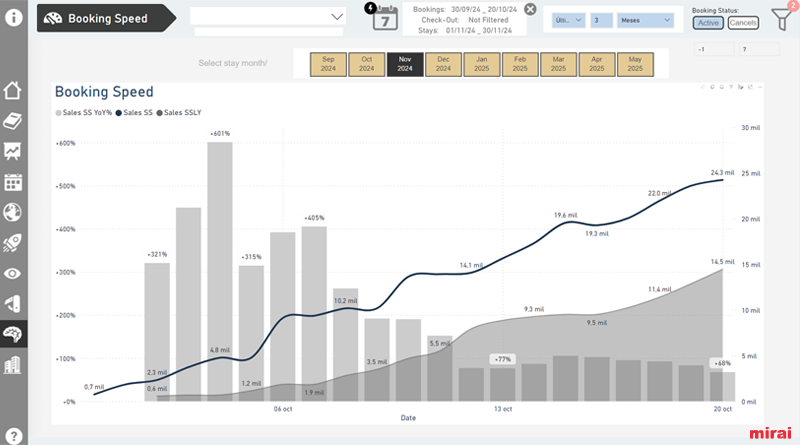The width and height of the screenshot is (800, 445).
Task: Select stay month Mar 2025
Action: (558, 64)
